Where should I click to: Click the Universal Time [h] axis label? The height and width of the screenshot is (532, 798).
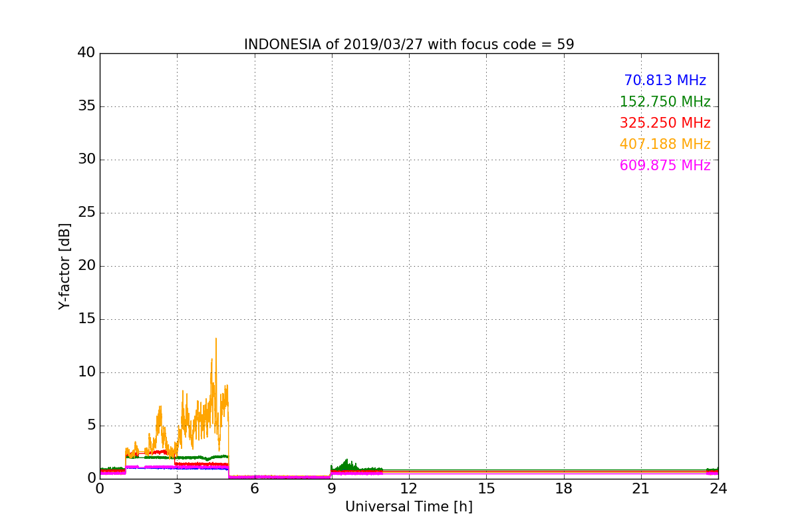point(409,507)
